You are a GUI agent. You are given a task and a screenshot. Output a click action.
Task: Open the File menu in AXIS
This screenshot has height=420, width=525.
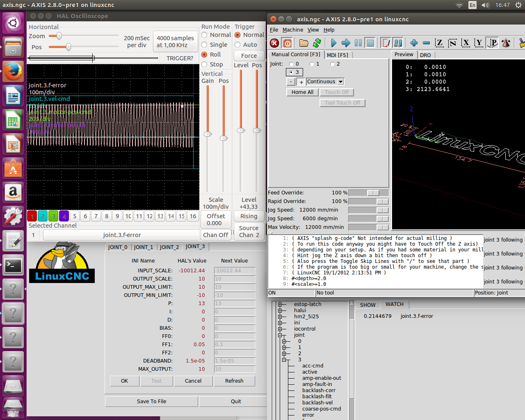274,30
